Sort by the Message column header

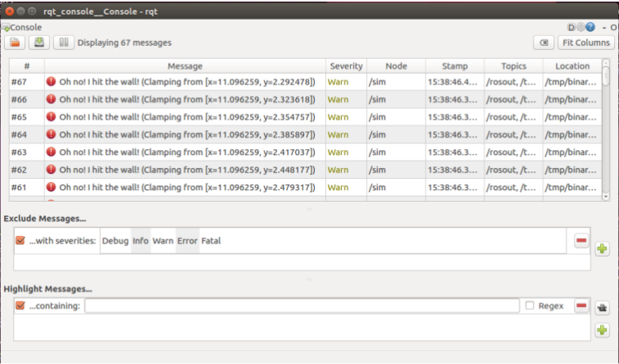(184, 66)
